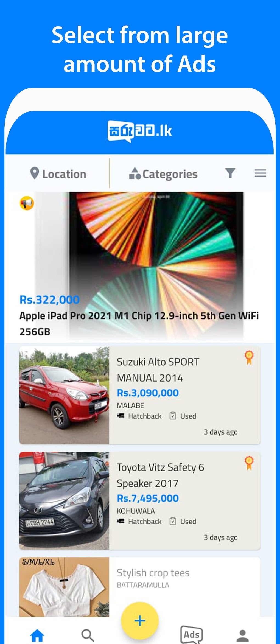This screenshot has height=644, width=280.
Task: Tap the site logo in header
Action: click(x=140, y=131)
